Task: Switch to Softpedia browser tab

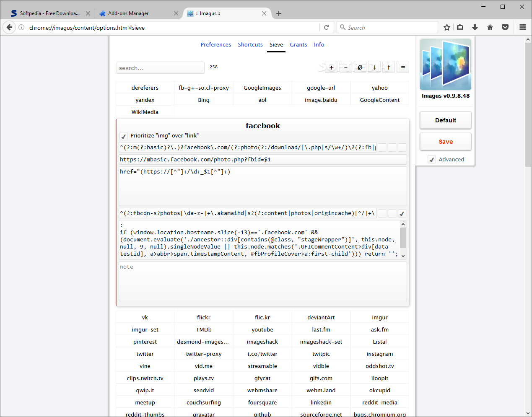Action: pyautogui.click(x=50, y=13)
